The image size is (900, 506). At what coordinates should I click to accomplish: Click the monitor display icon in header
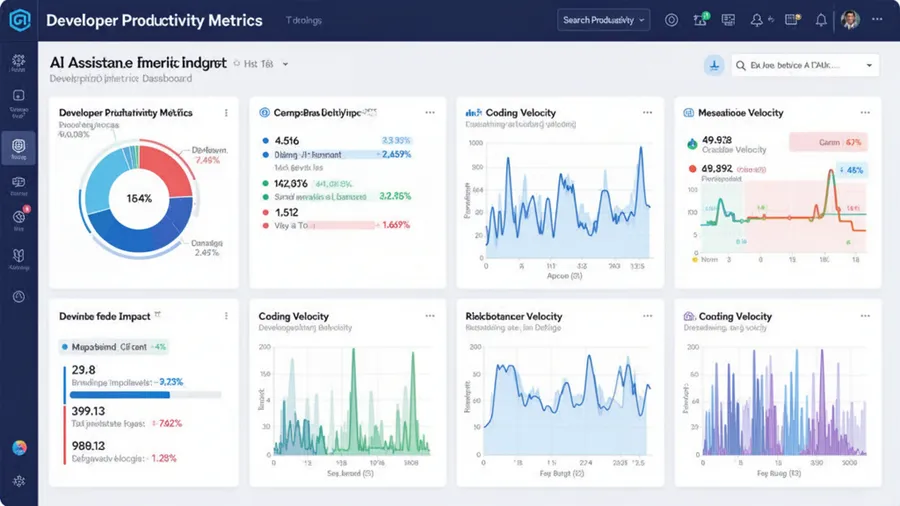click(x=728, y=20)
